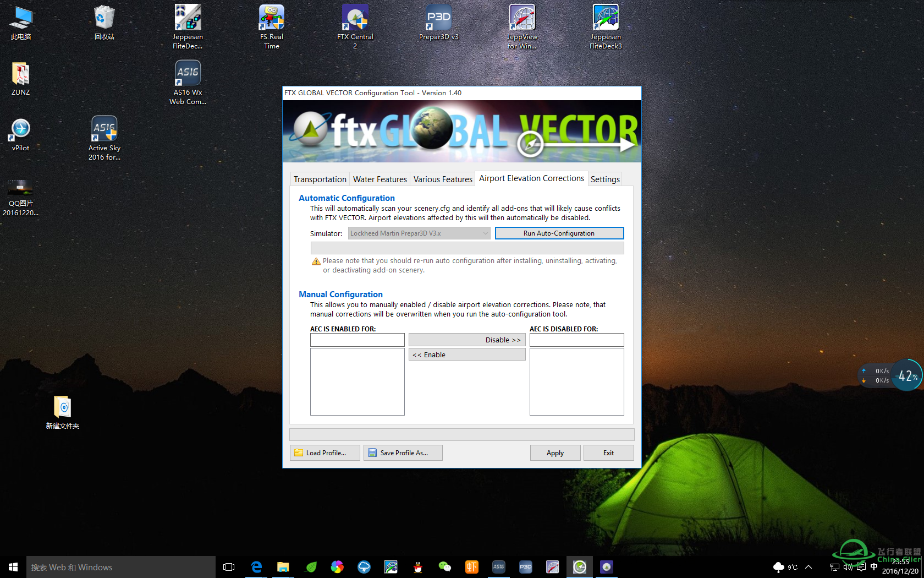The width and height of the screenshot is (924, 578).
Task: Switch to AS16 app on taskbar
Action: tap(499, 567)
